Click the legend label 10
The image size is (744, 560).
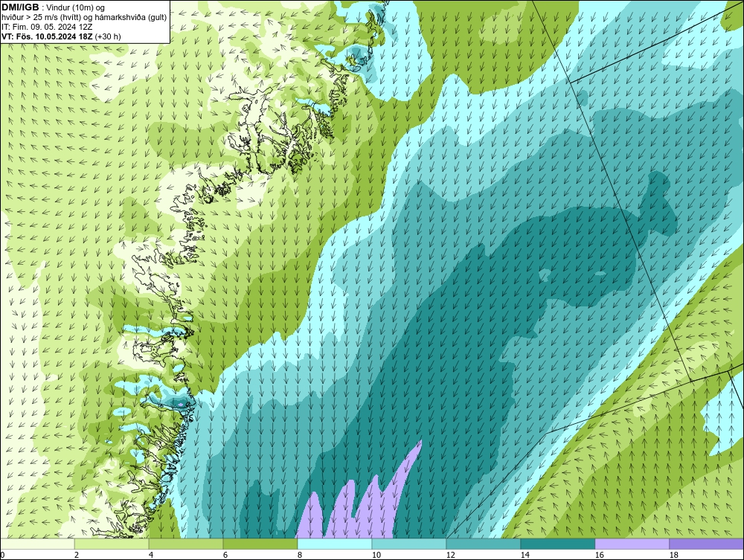point(376,555)
